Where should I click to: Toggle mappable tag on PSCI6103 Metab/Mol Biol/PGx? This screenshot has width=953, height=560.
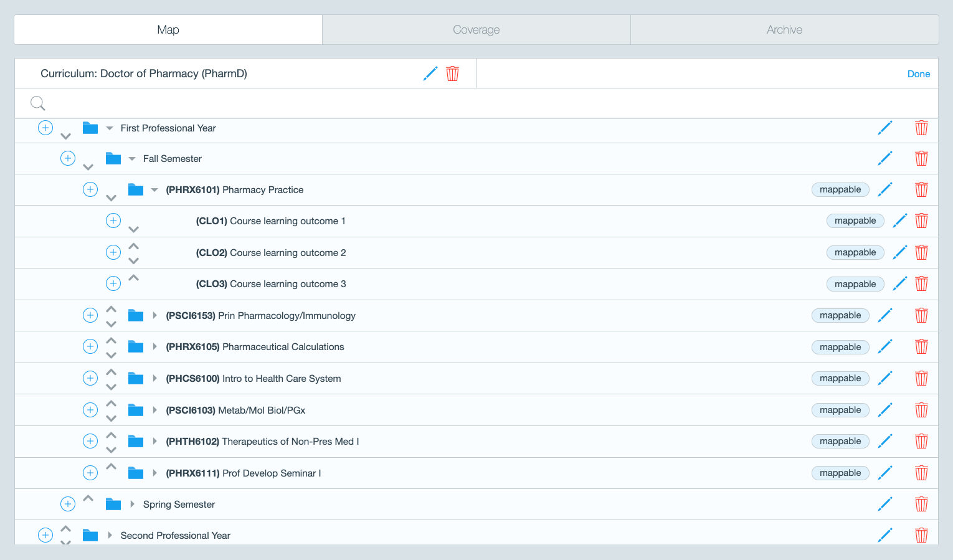840,410
